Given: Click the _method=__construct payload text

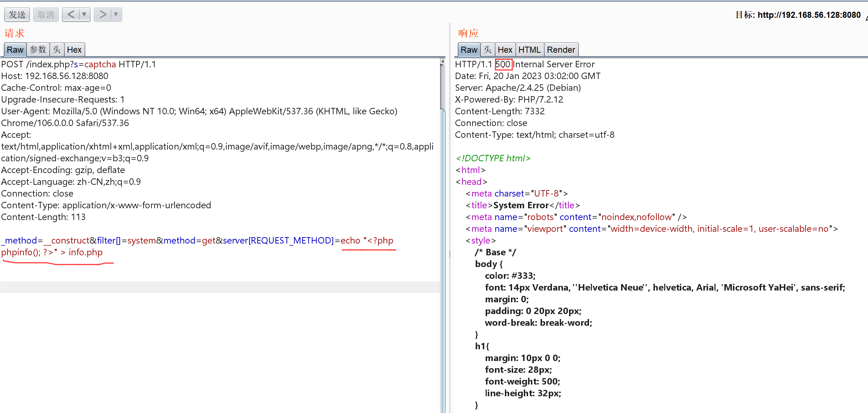Looking at the screenshot, I should (x=45, y=241).
